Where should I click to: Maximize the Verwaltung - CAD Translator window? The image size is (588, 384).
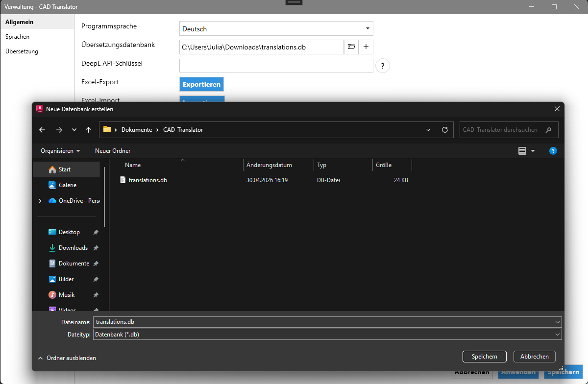pyautogui.click(x=554, y=7)
